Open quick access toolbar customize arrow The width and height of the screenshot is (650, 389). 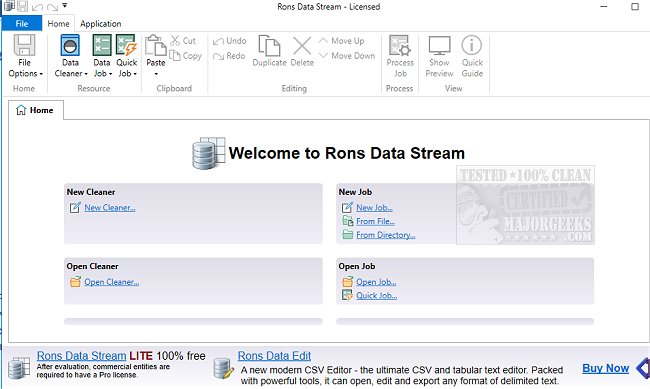[65, 6]
